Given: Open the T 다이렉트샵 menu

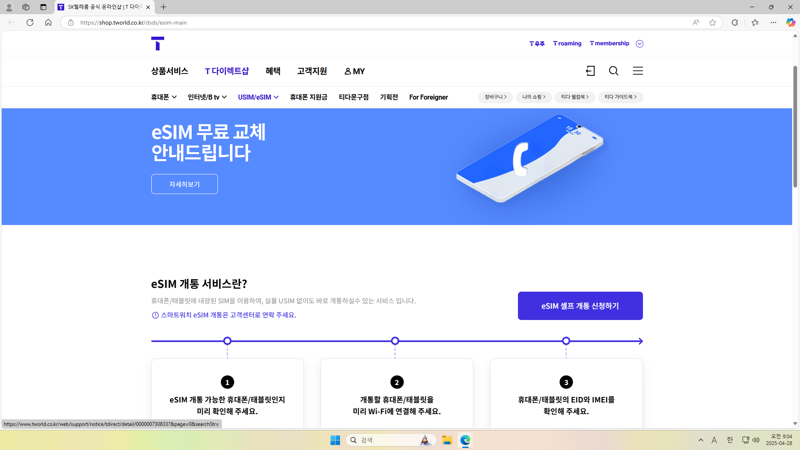Looking at the screenshot, I should (x=227, y=71).
